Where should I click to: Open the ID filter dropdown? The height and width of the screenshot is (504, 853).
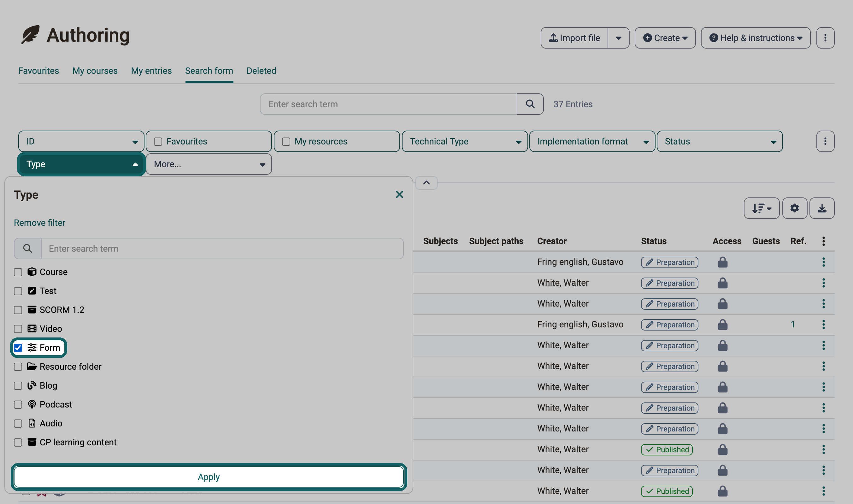tap(81, 141)
